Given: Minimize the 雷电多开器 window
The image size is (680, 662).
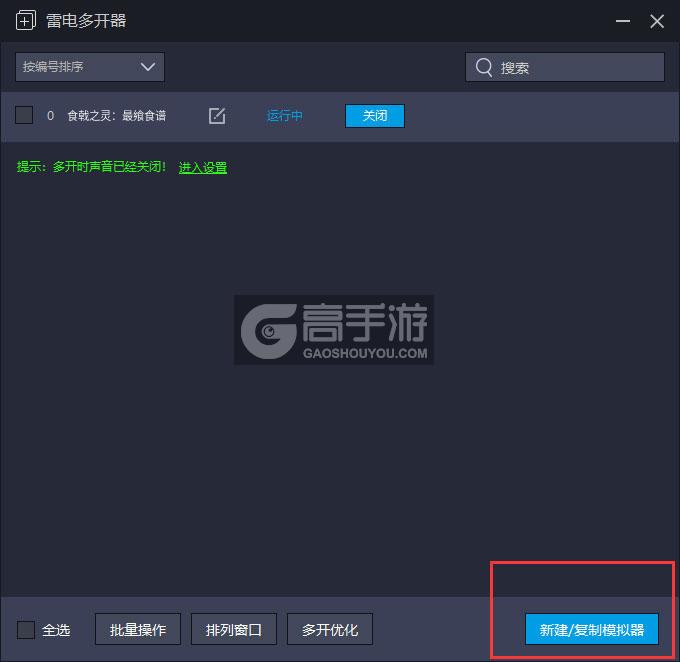Looking at the screenshot, I should click(623, 21).
